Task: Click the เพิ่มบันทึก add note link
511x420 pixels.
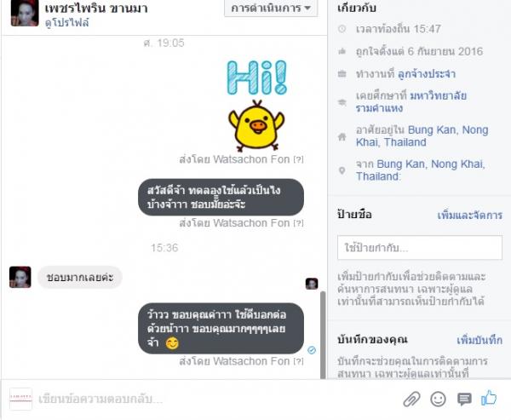Action: coord(479,340)
